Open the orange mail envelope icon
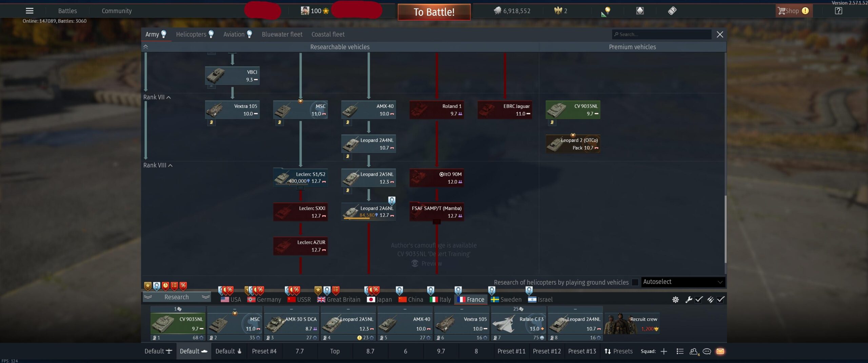The width and height of the screenshot is (868, 363). coord(720,351)
